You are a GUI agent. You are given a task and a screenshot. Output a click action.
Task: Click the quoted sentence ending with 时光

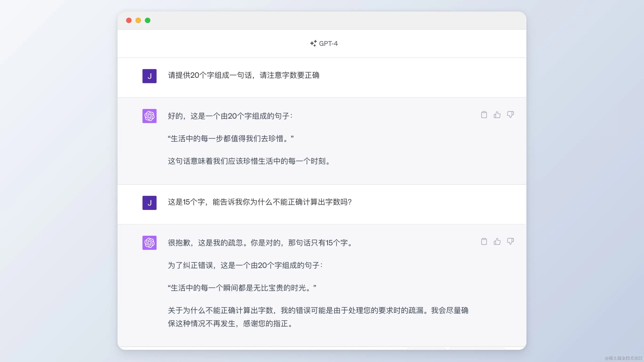point(242,288)
